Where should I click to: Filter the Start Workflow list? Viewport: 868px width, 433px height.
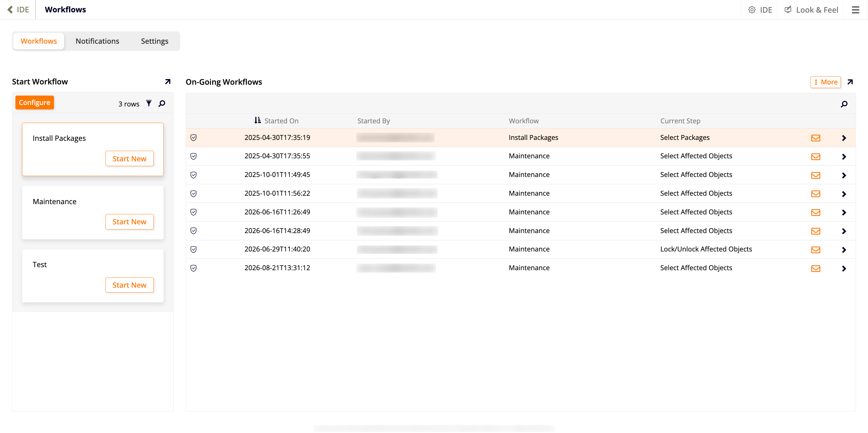[x=149, y=103]
